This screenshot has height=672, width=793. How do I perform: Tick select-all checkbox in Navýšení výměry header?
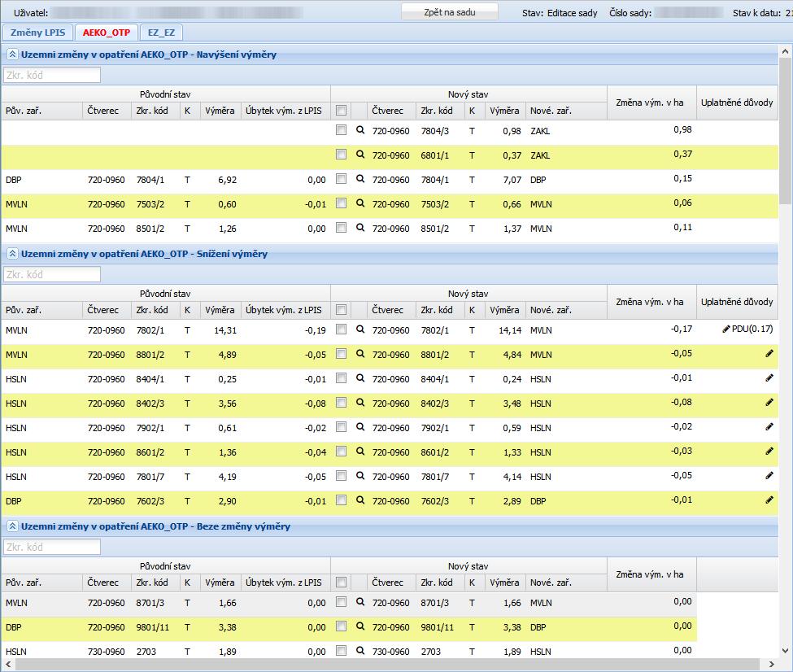(342, 111)
